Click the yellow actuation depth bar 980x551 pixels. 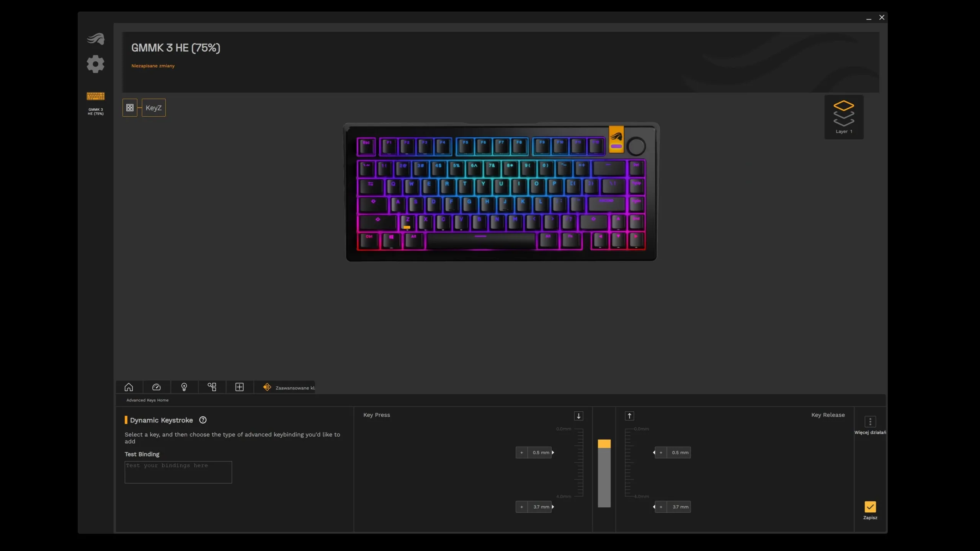pyautogui.click(x=604, y=444)
